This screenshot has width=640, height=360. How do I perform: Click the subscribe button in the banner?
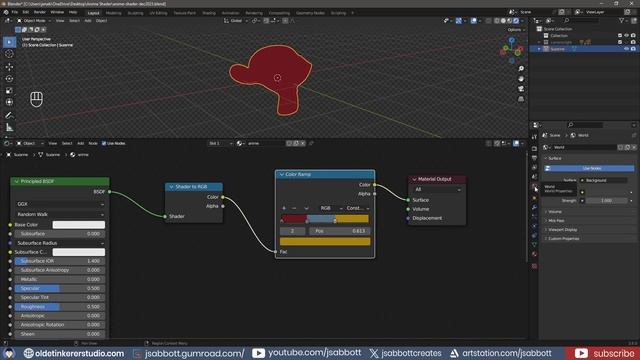click(x=604, y=353)
